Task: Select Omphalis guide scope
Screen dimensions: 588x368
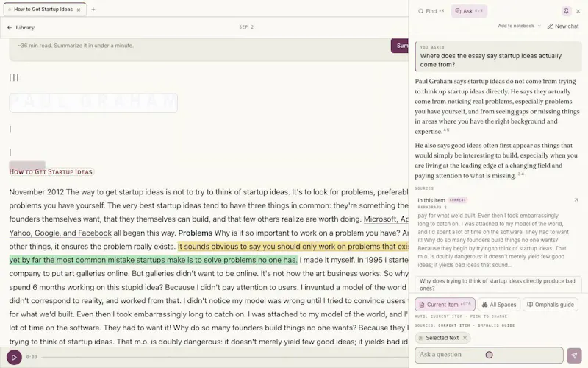Action: pos(550,305)
